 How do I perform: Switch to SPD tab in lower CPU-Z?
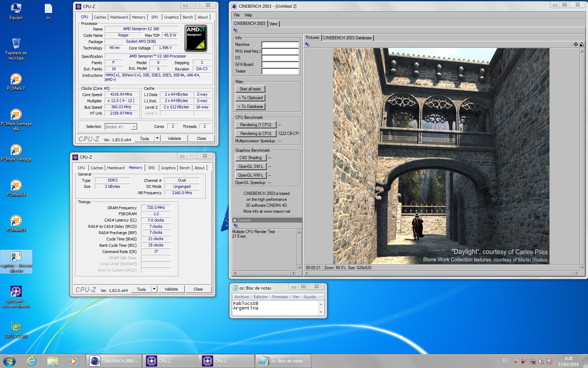(151, 168)
